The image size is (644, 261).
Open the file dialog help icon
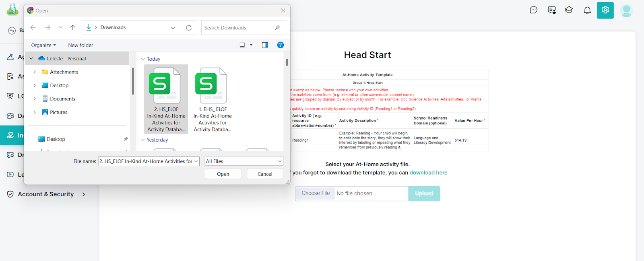(281, 45)
